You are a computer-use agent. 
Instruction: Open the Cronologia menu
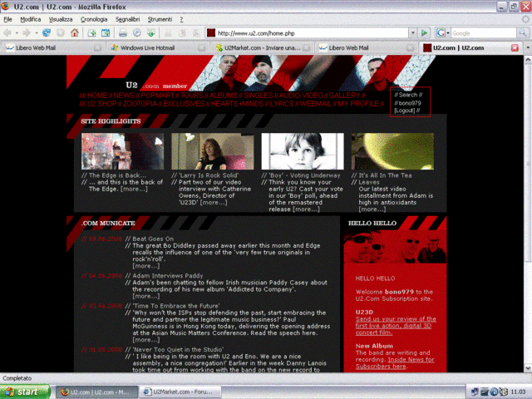94,19
